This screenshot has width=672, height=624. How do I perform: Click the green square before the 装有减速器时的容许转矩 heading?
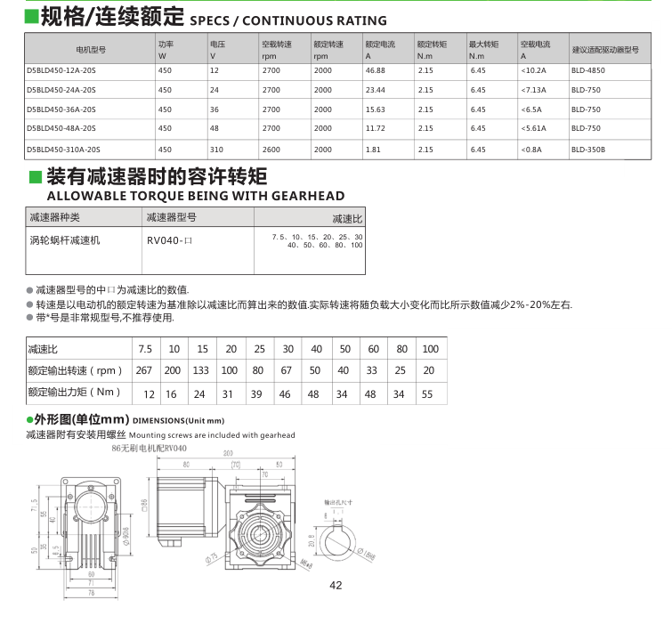click(x=33, y=174)
